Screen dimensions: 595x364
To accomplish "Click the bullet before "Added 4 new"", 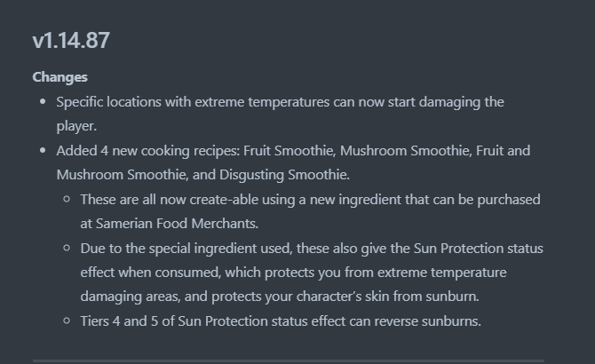I will pyautogui.click(x=43, y=151).
